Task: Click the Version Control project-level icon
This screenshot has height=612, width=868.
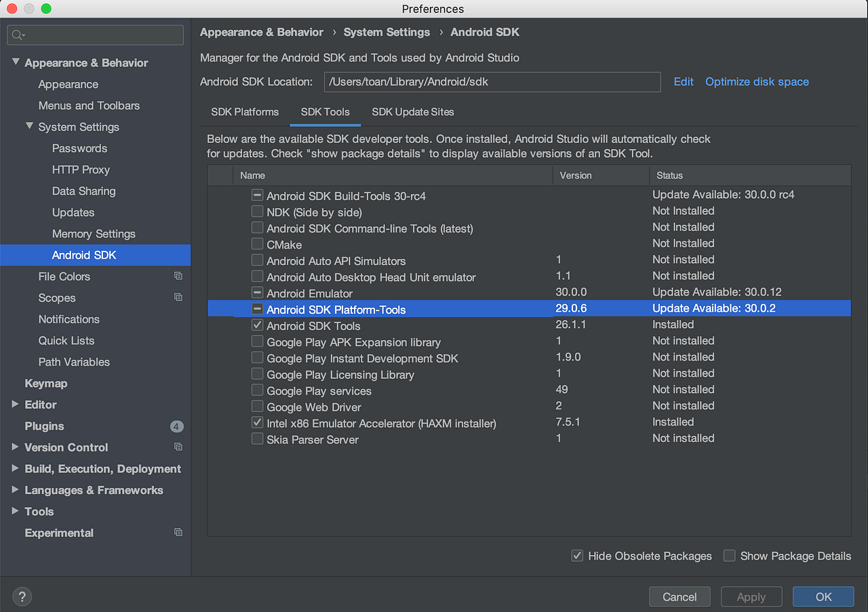Action: coord(178,447)
